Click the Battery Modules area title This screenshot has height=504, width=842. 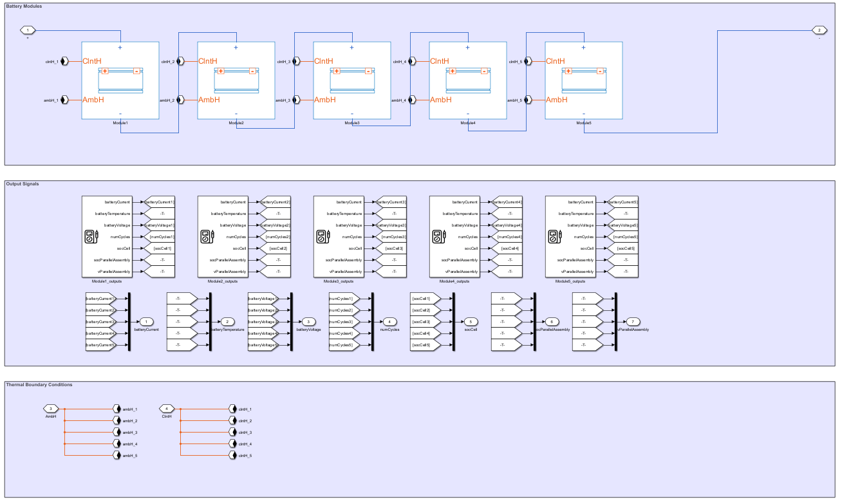pos(24,6)
